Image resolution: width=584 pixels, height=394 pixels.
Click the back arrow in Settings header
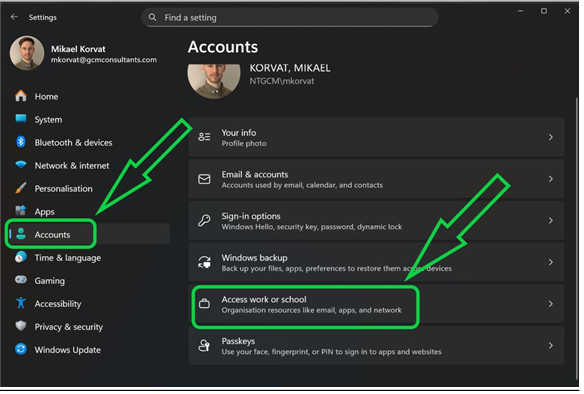pos(14,17)
